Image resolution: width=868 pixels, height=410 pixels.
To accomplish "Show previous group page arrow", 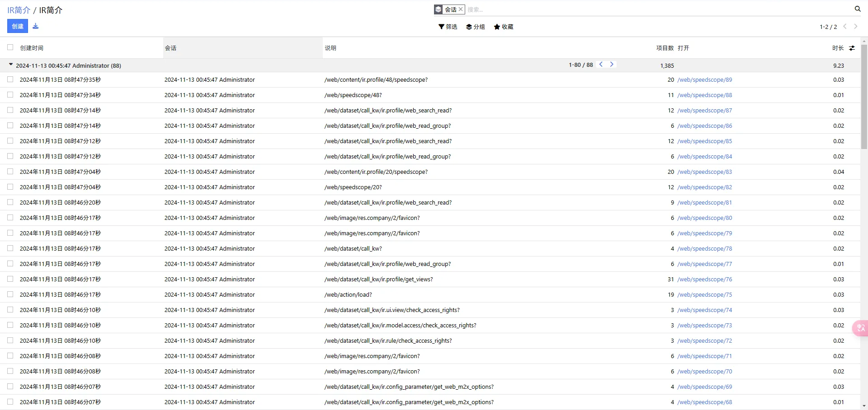I will click(601, 65).
